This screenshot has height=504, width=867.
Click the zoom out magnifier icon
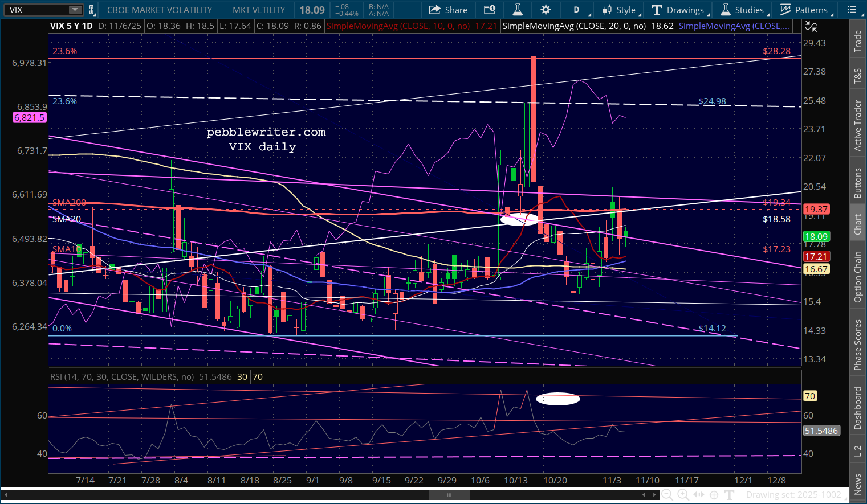pos(667,495)
